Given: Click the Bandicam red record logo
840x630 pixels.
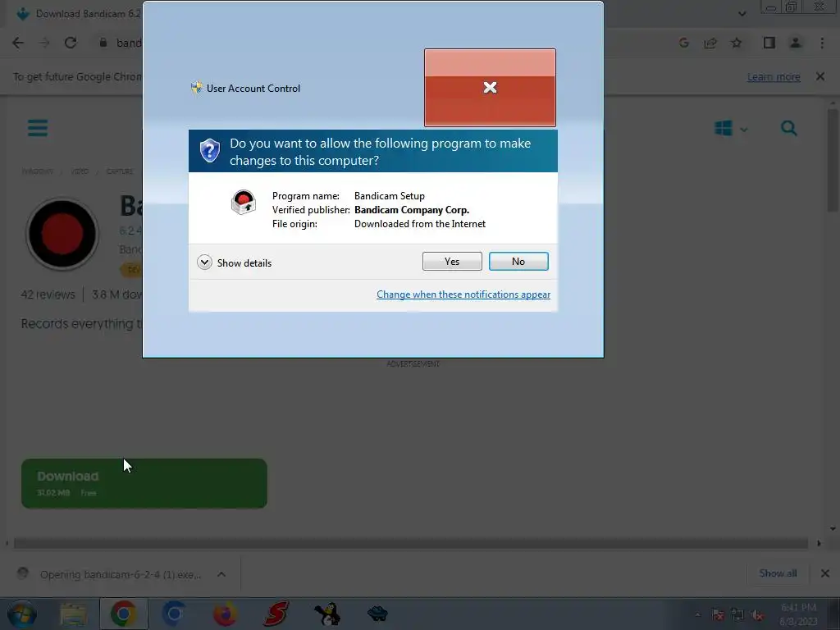Looking at the screenshot, I should pyautogui.click(x=62, y=234).
